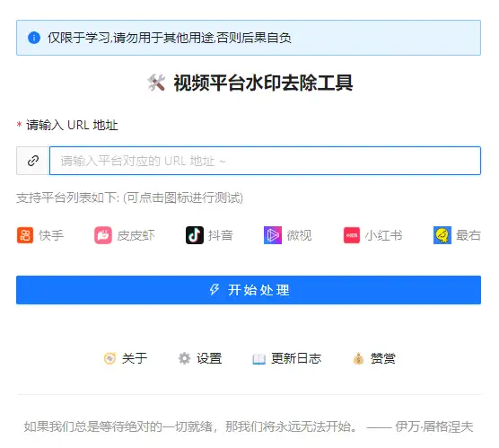Click the money bag icon next to 赞赏
This screenshot has height=448, width=499.
click(x=358, y=358)
